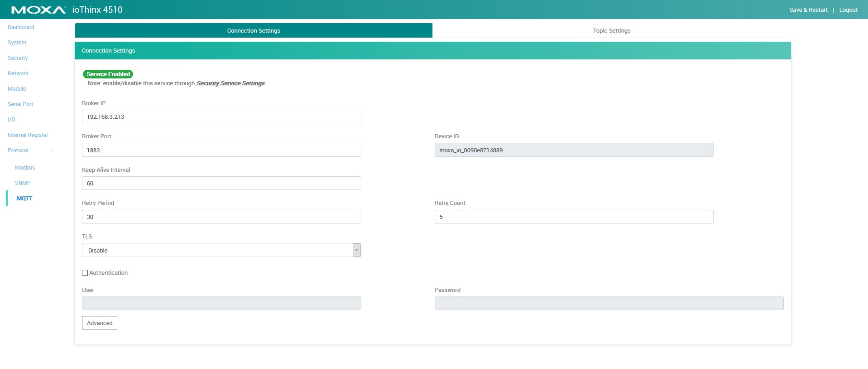Select Modbus under Protocol
The width and height of the screenshot is (868, 369).
pos(25,168)
